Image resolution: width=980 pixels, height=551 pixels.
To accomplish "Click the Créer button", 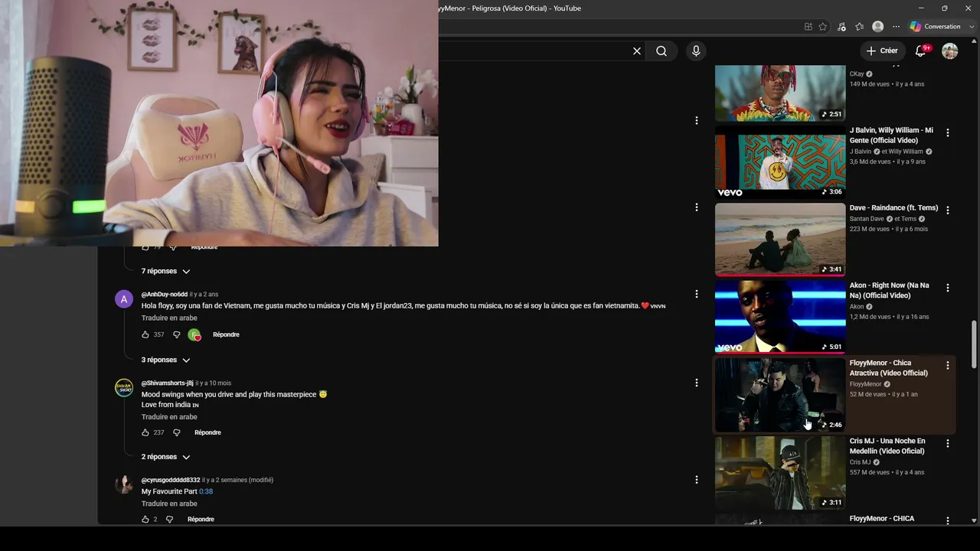I will point(881,51).
